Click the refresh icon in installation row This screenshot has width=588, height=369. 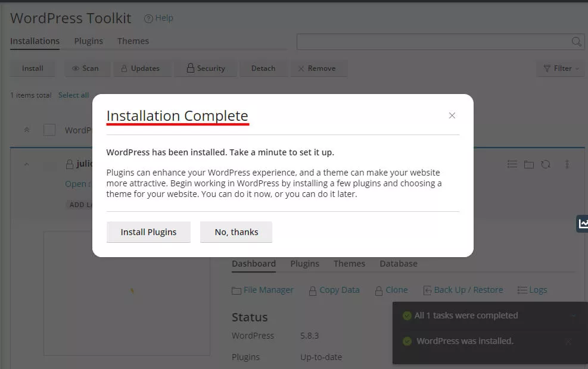pyautogui.click(x=546, y=164)
